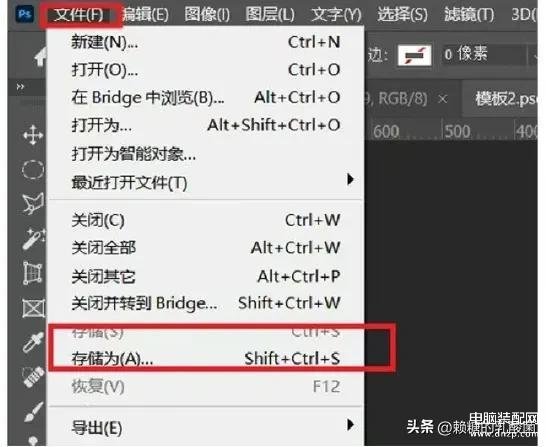The width and height of the screenshot is (549, 447).
Task: Expand the 最近打开文件(T) submenu
Action: click(205, 182)
